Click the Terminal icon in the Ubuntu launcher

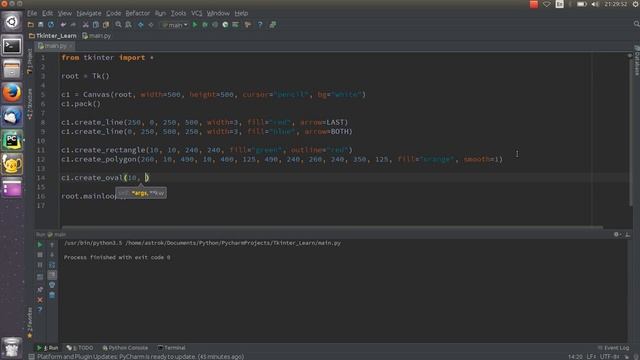(12, 46)
